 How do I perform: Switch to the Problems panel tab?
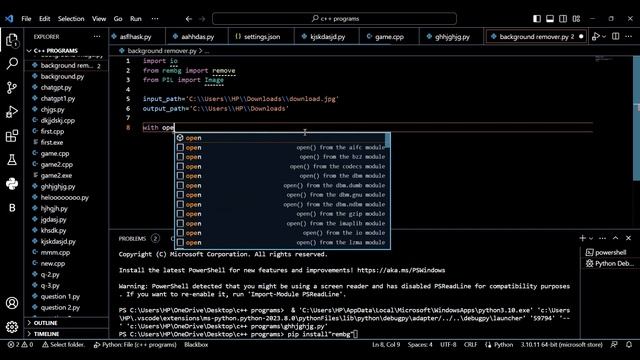132,239
